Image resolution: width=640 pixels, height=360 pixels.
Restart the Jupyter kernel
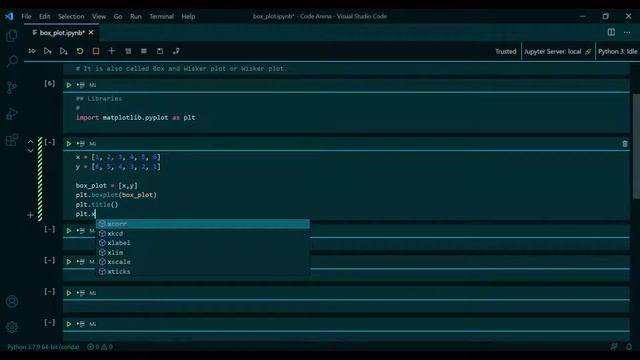(x=80, y=51)
